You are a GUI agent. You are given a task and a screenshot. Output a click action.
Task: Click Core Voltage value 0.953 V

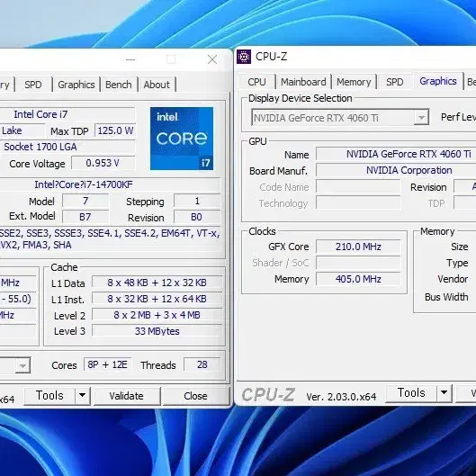tap(103, 164)
